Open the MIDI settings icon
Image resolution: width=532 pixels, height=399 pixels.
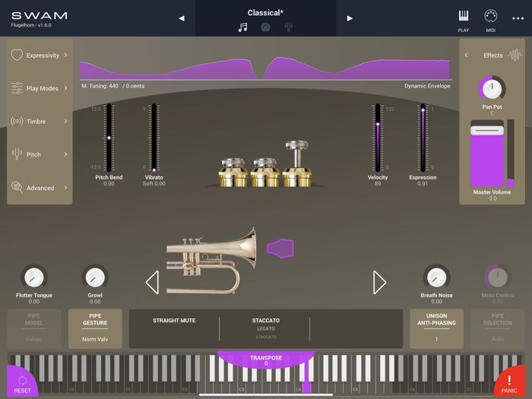(491, 16)
